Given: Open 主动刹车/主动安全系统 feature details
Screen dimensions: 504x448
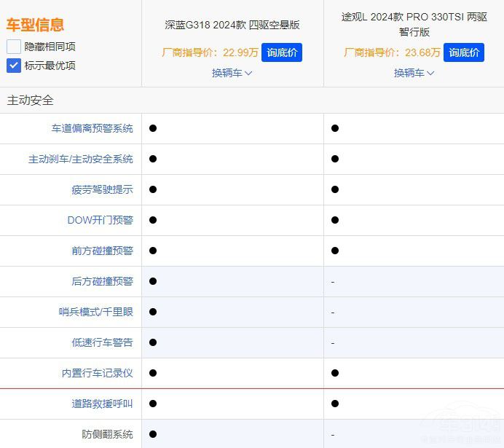Looking at the screenshot, I should point(80,159).
